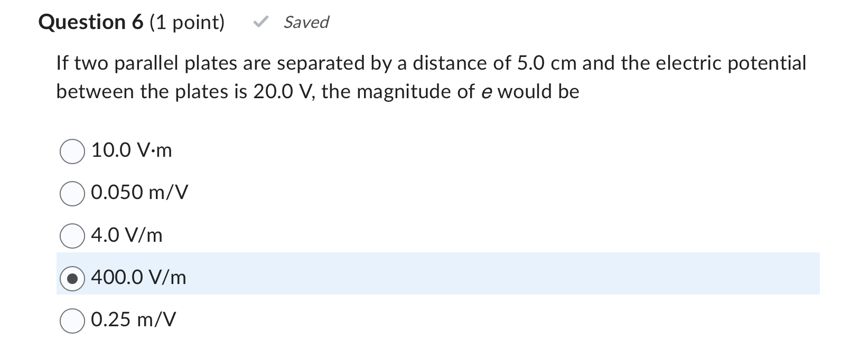Click the 400.0 V/m answer text
The width and height of the screenshot is (868, 350).
click(138, 277)
